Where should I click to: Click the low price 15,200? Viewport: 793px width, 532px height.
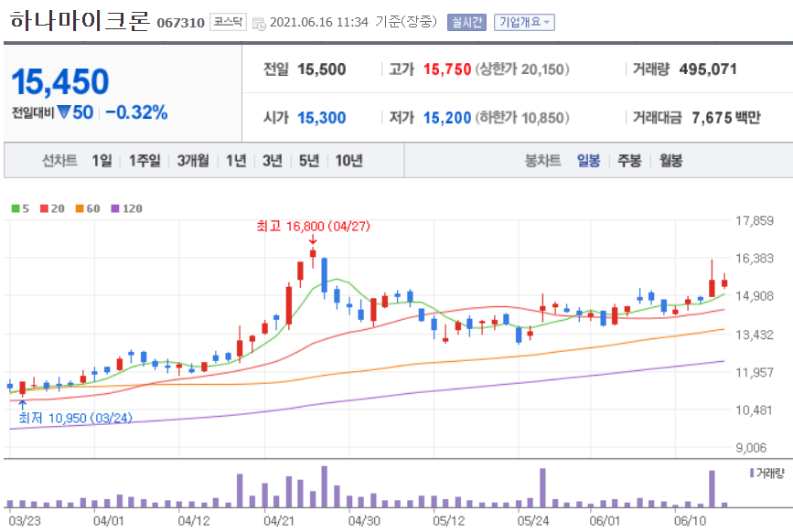point(447,118)
